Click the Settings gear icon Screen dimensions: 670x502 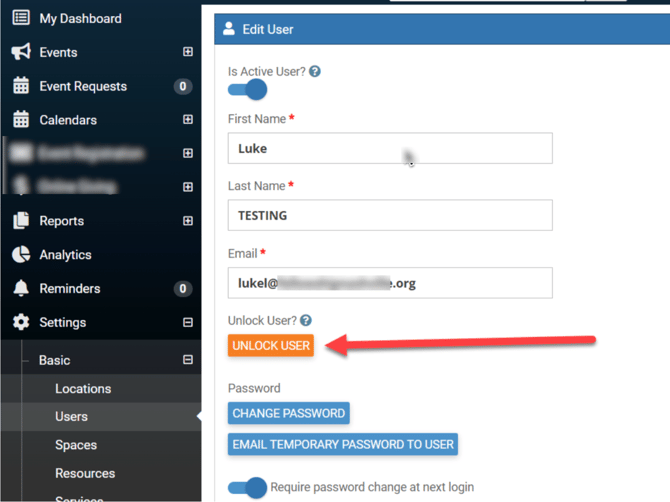click(21, 323)
